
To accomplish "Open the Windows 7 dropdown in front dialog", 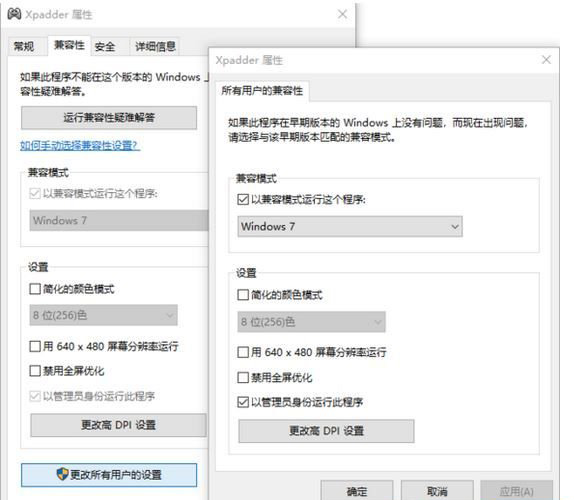I will pyautogui.click(x=350, y=227).
